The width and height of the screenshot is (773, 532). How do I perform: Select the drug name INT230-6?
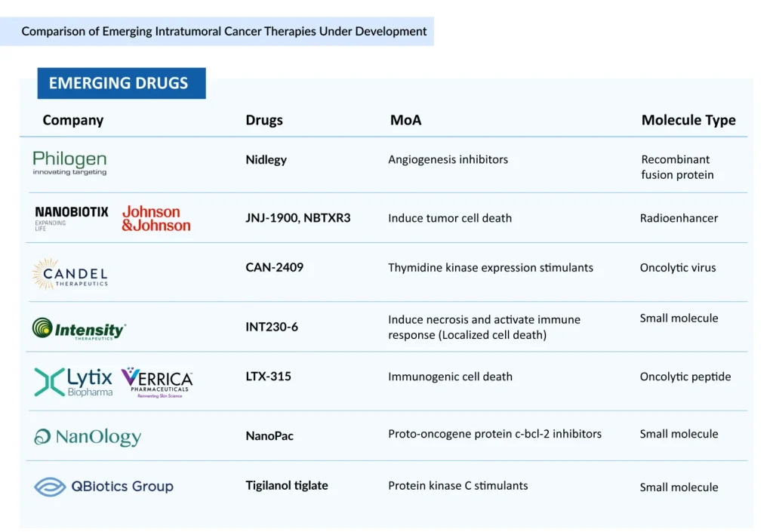272,327
